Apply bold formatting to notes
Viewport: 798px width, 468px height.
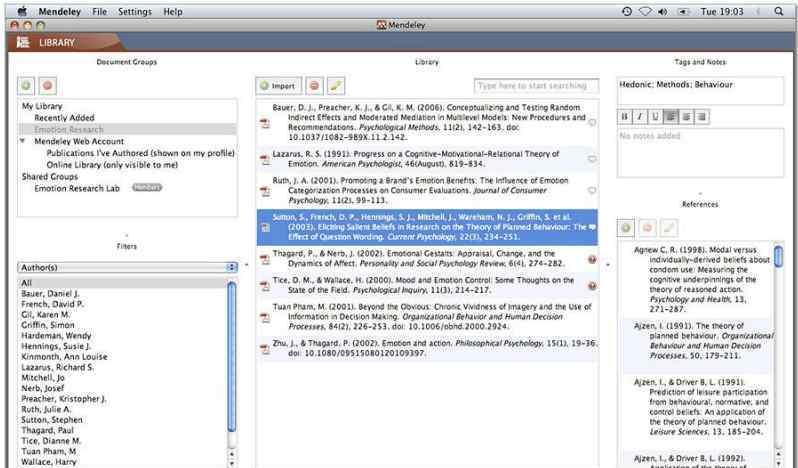point(624,116)
